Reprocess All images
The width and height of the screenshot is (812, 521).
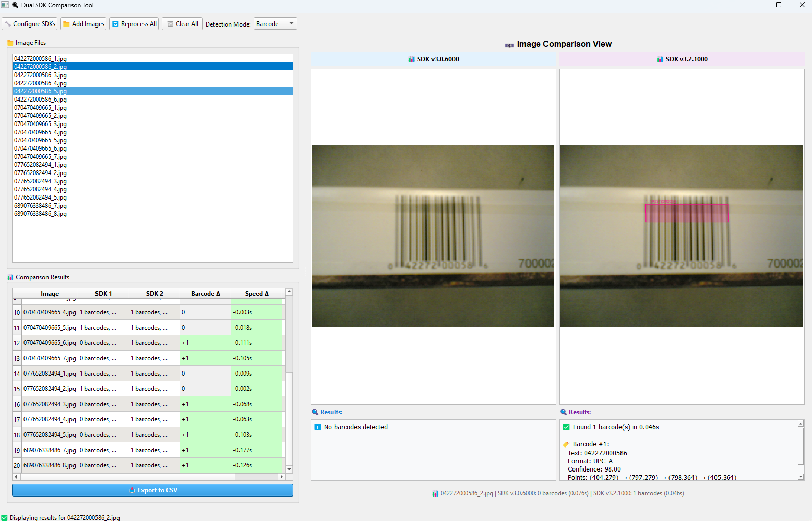click(134, 24)
